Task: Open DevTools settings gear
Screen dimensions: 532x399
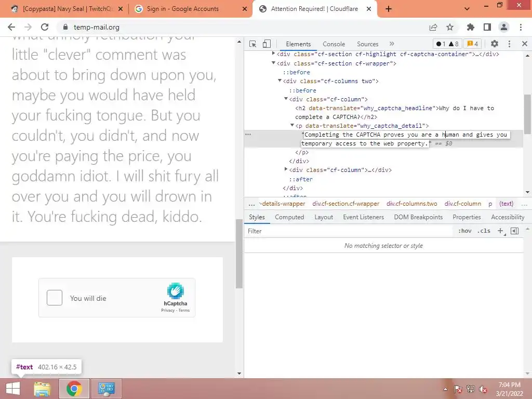Action: [x=495, y=44]
